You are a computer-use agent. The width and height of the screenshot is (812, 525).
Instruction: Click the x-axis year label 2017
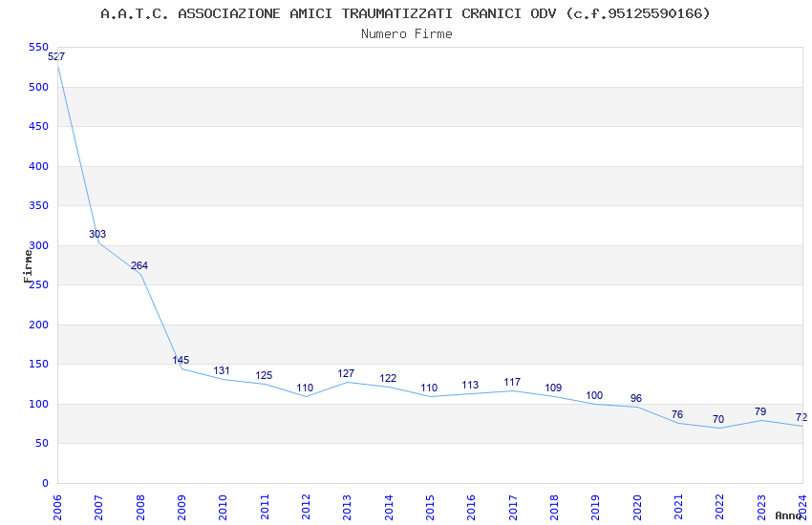[513, 507]
